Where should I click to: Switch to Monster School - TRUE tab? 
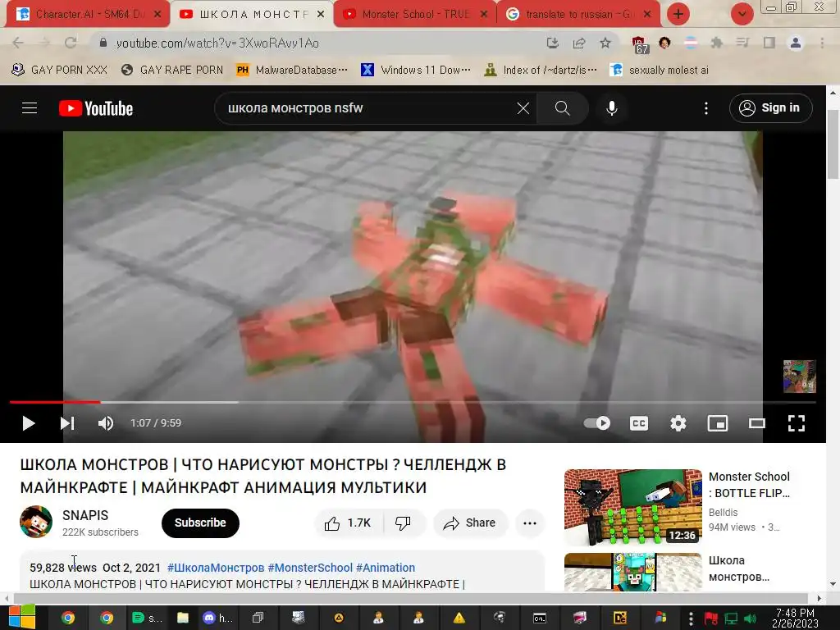pyautogui.click(x=415, y=15)
